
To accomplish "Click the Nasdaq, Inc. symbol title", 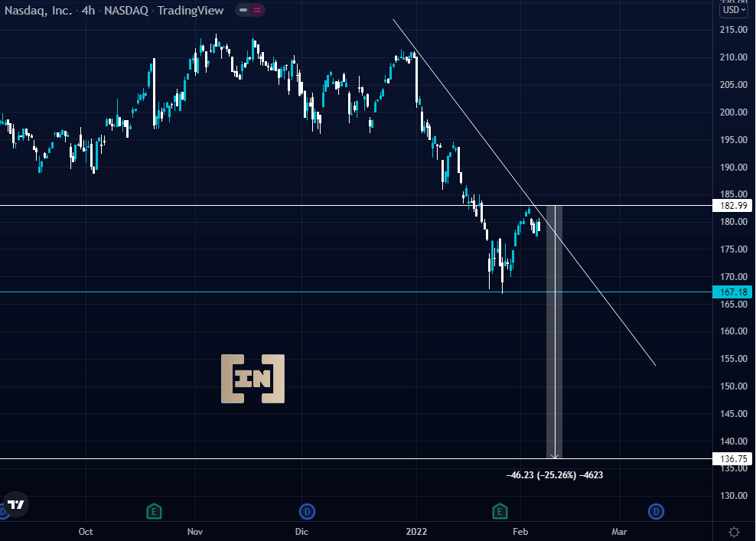I will [x=38, y=10].
